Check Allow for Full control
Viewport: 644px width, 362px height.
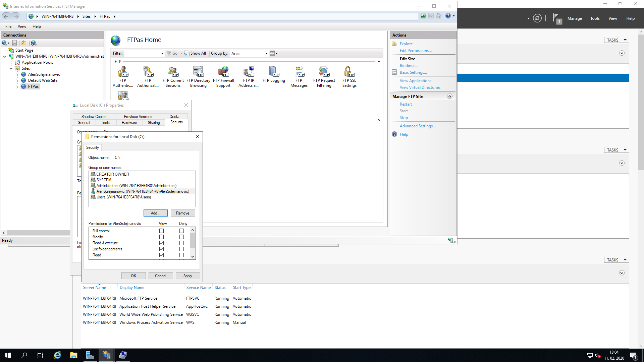coord(161,231)
